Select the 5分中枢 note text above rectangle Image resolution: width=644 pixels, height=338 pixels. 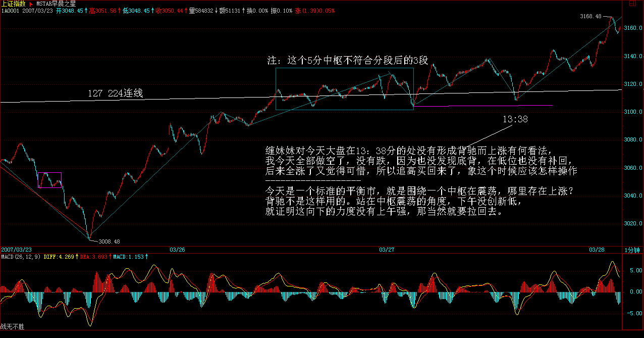coord(347,61)
